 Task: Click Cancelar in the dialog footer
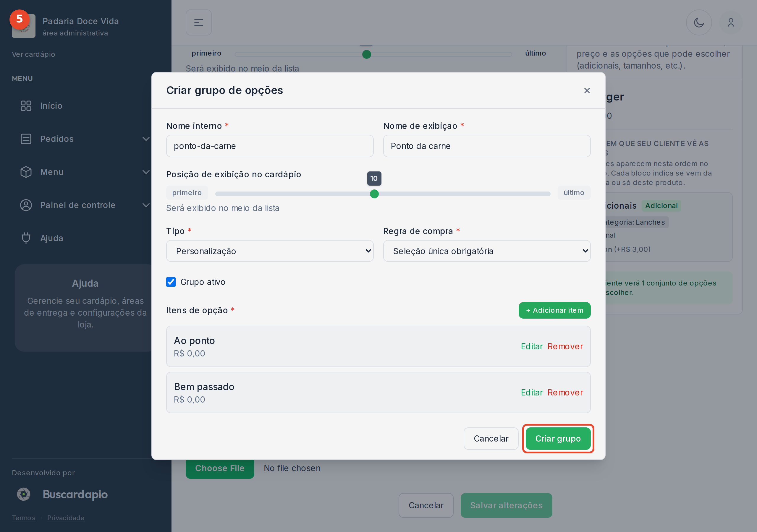[x=491, y=438]
